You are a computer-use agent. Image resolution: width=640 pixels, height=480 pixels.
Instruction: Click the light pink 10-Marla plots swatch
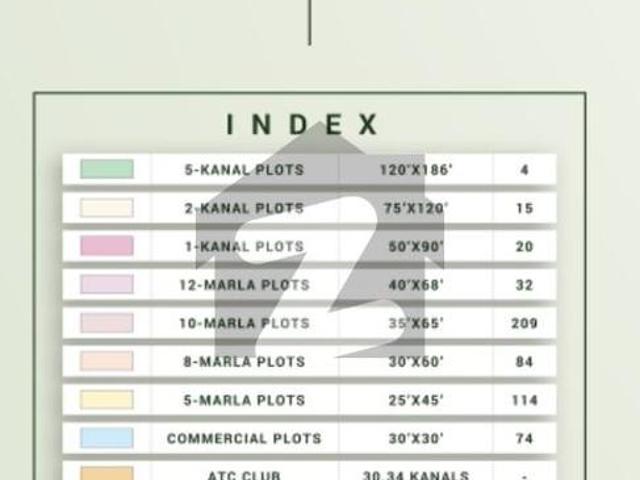(106, 323)
